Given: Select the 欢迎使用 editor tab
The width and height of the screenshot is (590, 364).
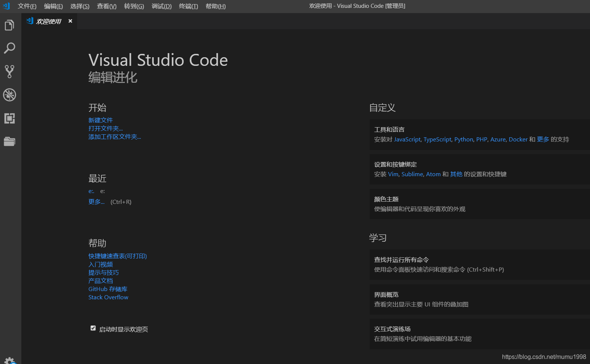Looking at the screenshot, I should pyautogui.click(x=49, y=21).
